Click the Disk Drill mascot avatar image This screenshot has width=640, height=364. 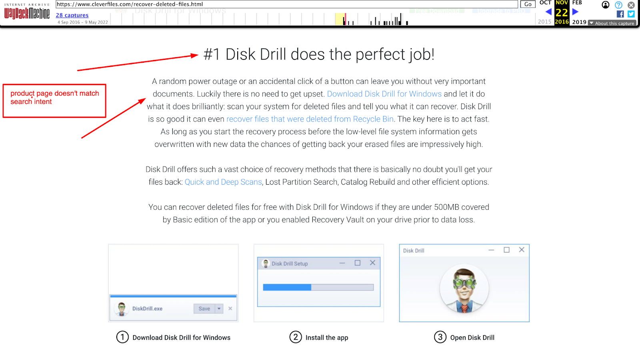pyautogui.click(x=464, y=288)
